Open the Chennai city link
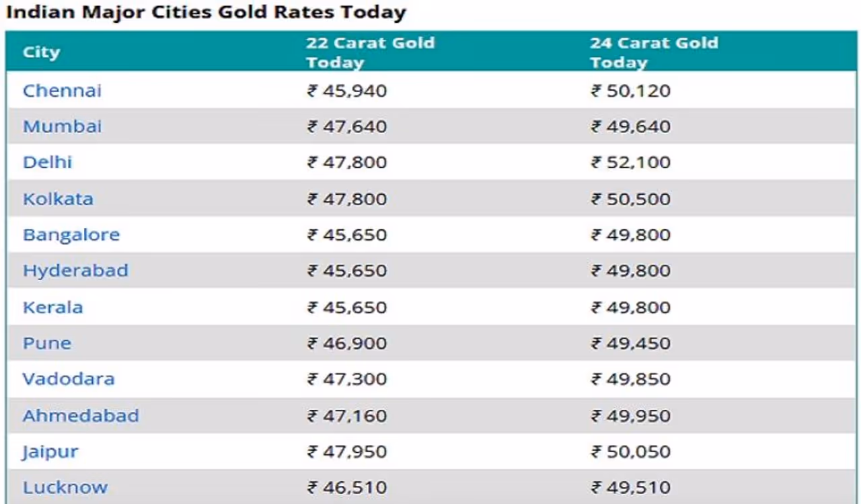The image size is (861, 504). [x=62, y=91]
